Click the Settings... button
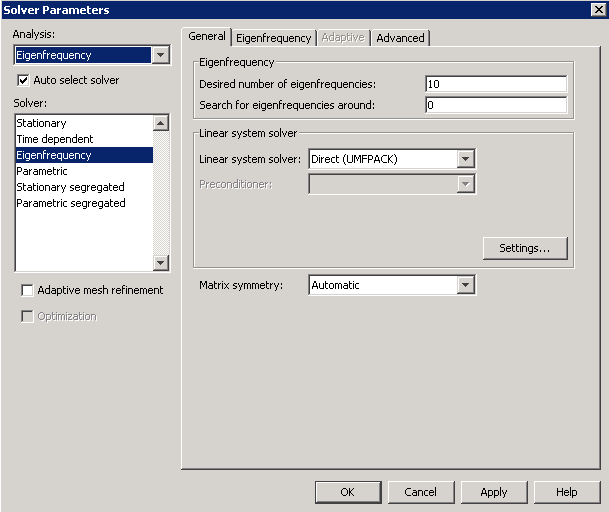The width and height of the screenshot is (609, 512). pos(525,248)
